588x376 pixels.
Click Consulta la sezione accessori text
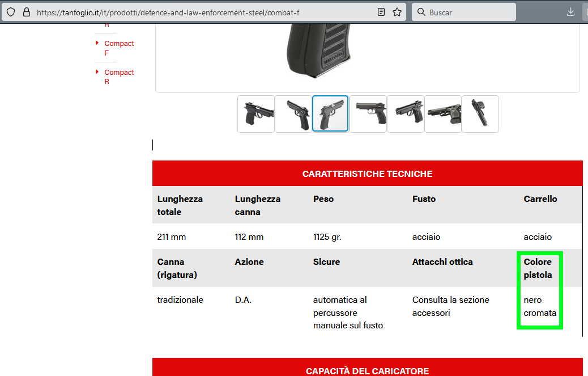tap(451, 306)
